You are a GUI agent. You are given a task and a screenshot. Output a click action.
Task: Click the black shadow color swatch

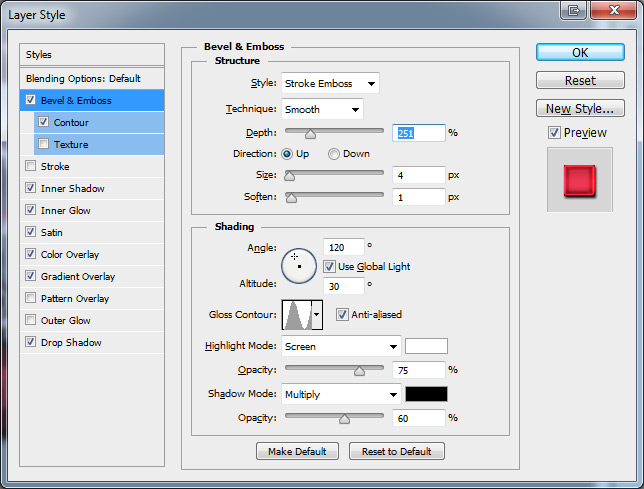click(426, 394)
